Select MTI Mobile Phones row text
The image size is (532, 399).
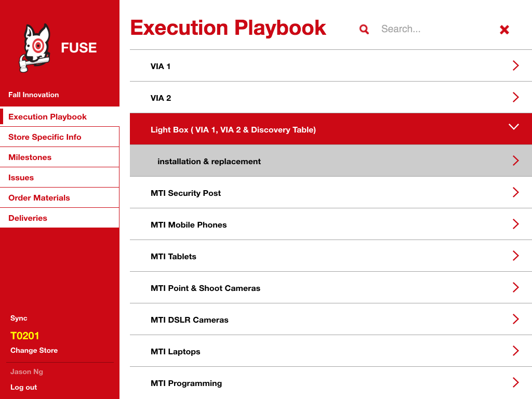tap(189, 224)
